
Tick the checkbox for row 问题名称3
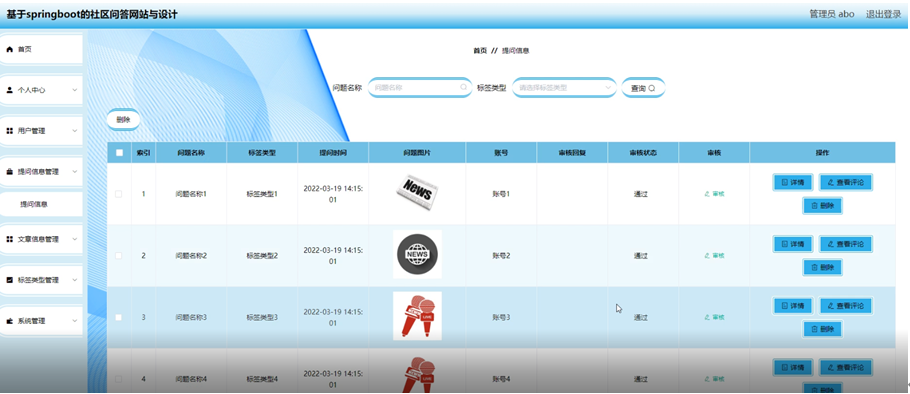119,317
